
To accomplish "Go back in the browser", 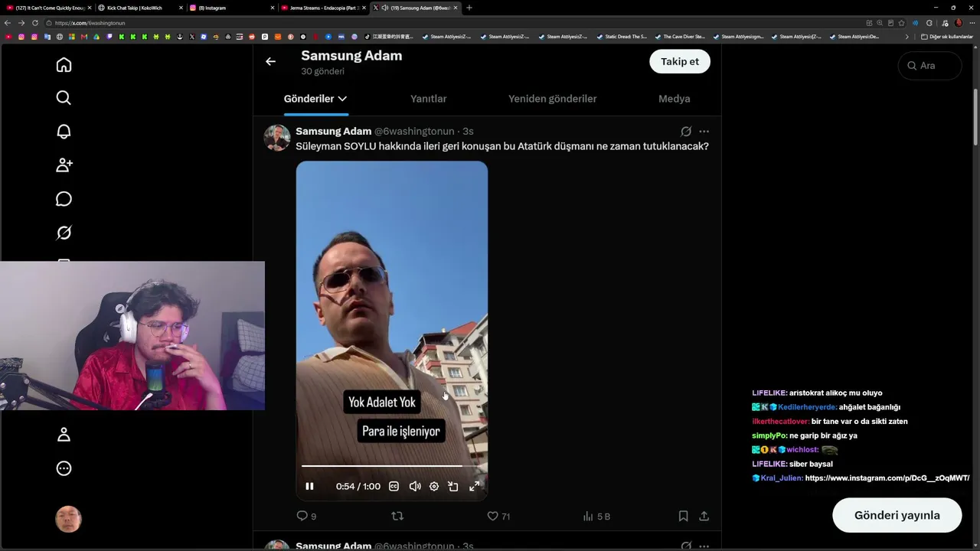I will [8, 23].
